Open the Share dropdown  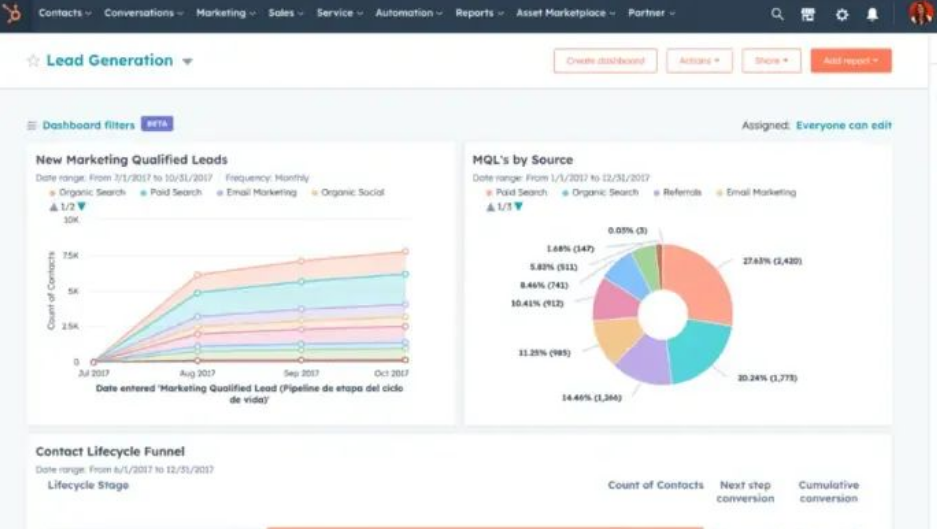pos(771,61)
